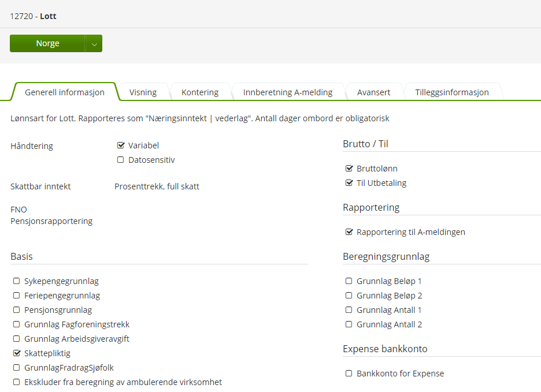Tick Grunnlag Arbeidsgiveravgift checkbox

click(x=17, y=339)
